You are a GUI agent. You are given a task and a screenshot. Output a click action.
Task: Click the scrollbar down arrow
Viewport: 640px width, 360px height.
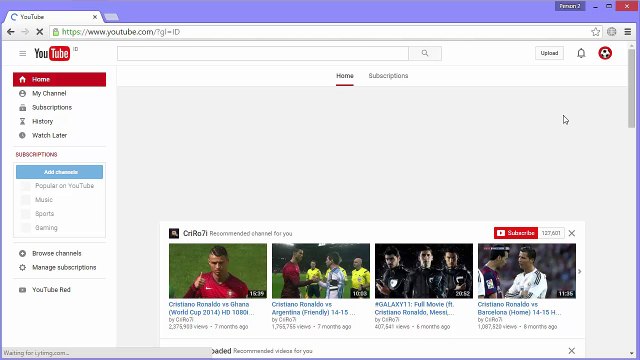coord(632,353)
